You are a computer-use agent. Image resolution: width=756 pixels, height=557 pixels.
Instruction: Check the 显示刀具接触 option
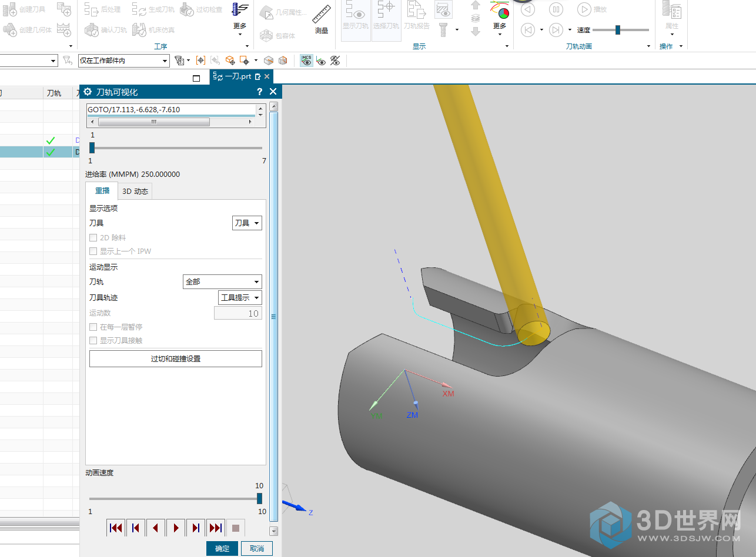coord(93,341)
